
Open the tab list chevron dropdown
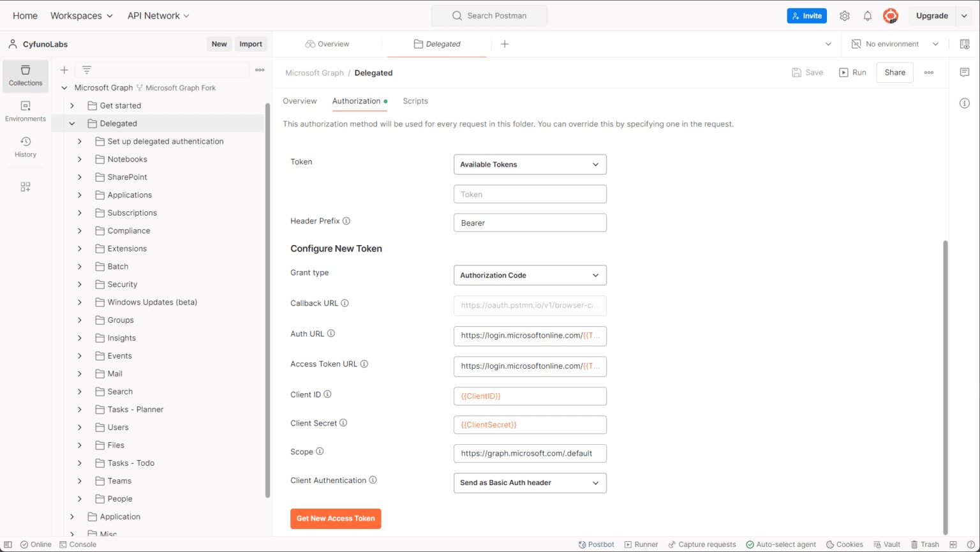[x=828, y=44]
